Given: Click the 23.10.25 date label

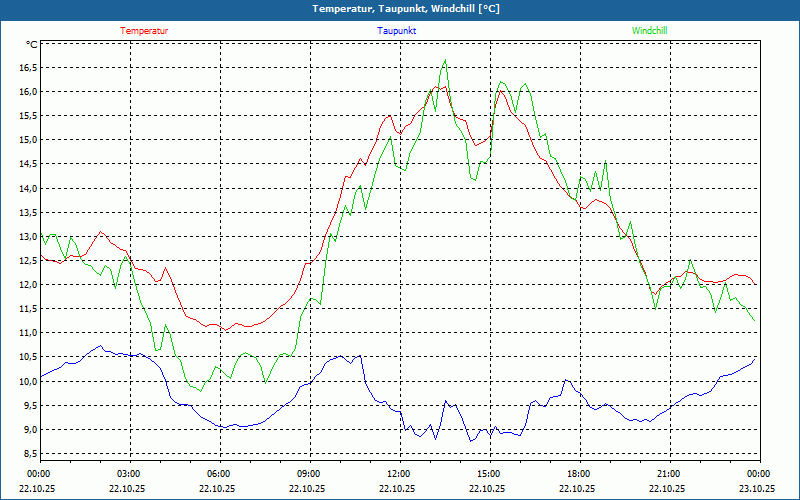Looking at the screenshot, I should click(757, 489).
